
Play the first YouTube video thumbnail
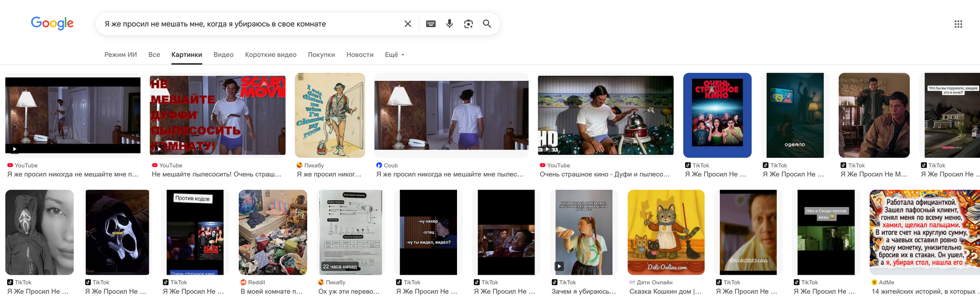(x=73, y=115)
